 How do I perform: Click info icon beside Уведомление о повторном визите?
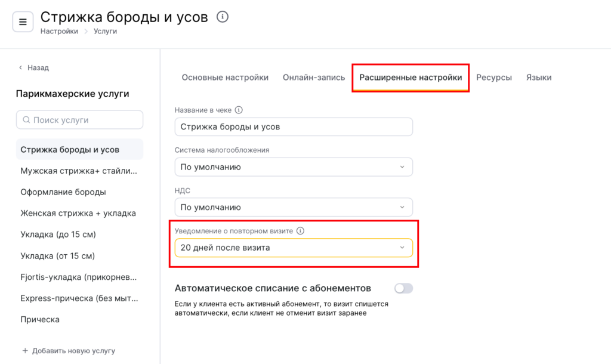coord(301,230)
